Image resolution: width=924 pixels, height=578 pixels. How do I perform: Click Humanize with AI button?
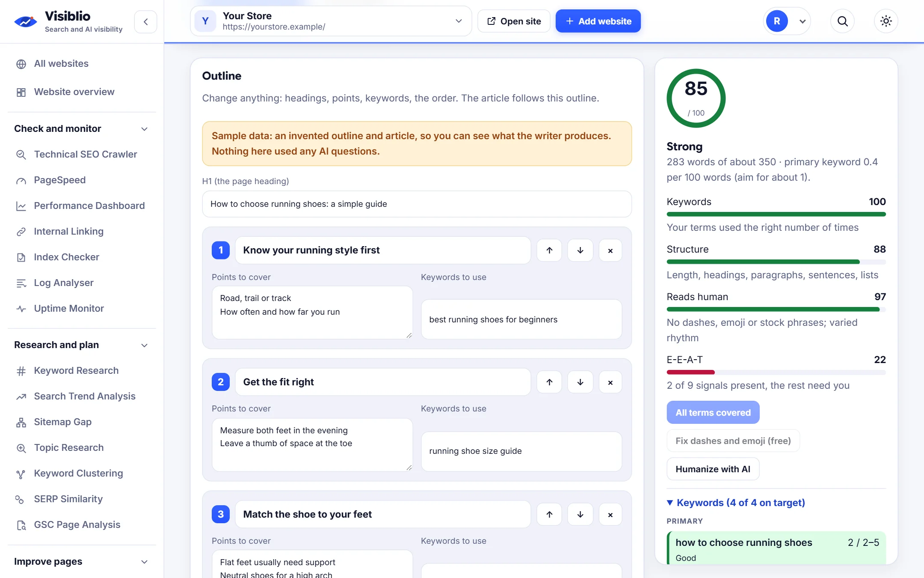[713, 469]
